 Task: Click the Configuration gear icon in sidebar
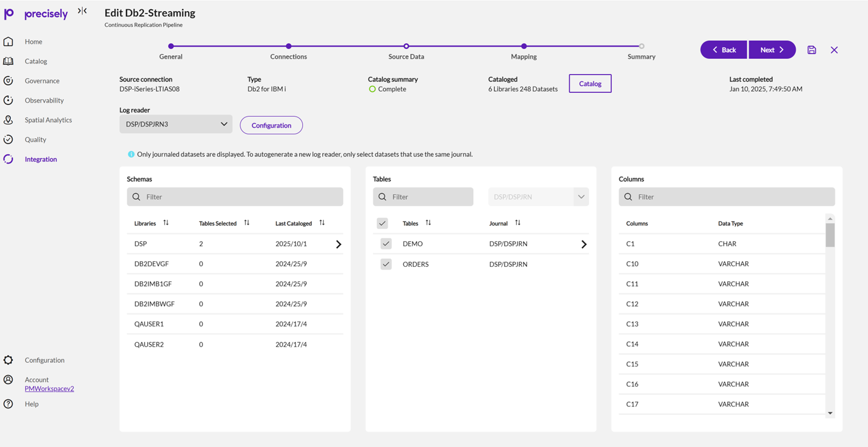8,360
